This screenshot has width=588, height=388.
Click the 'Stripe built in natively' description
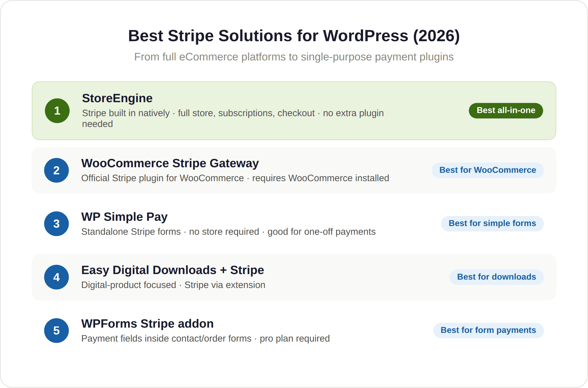tap(233, 118)
